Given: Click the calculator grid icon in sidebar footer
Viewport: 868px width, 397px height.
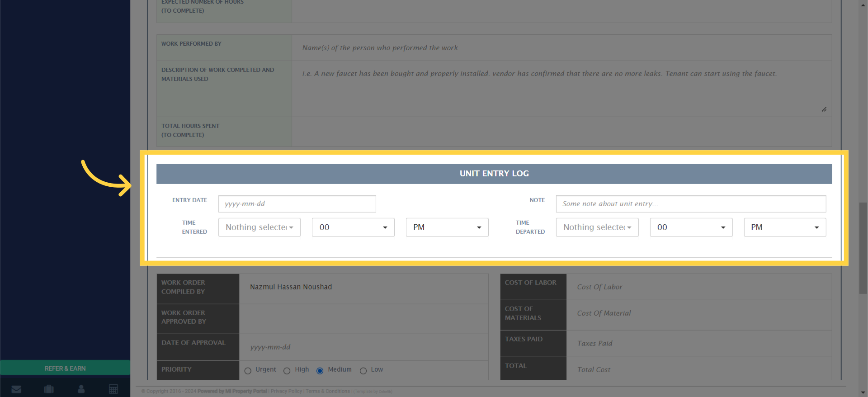Looking at the screenshot, I should point(113,389).
